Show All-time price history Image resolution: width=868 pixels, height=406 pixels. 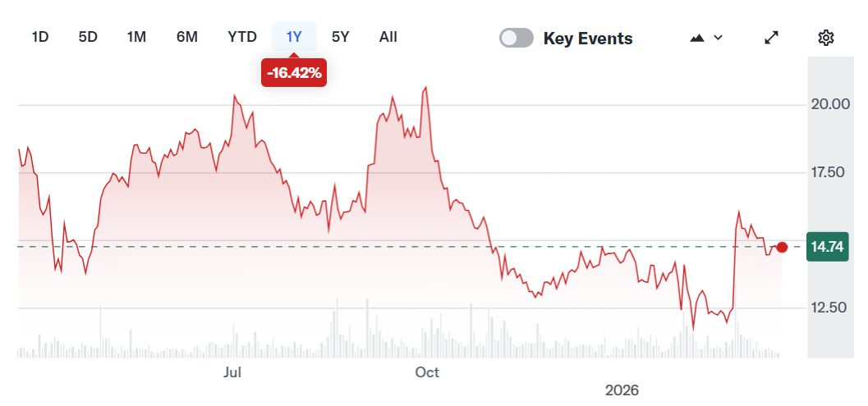388,37
